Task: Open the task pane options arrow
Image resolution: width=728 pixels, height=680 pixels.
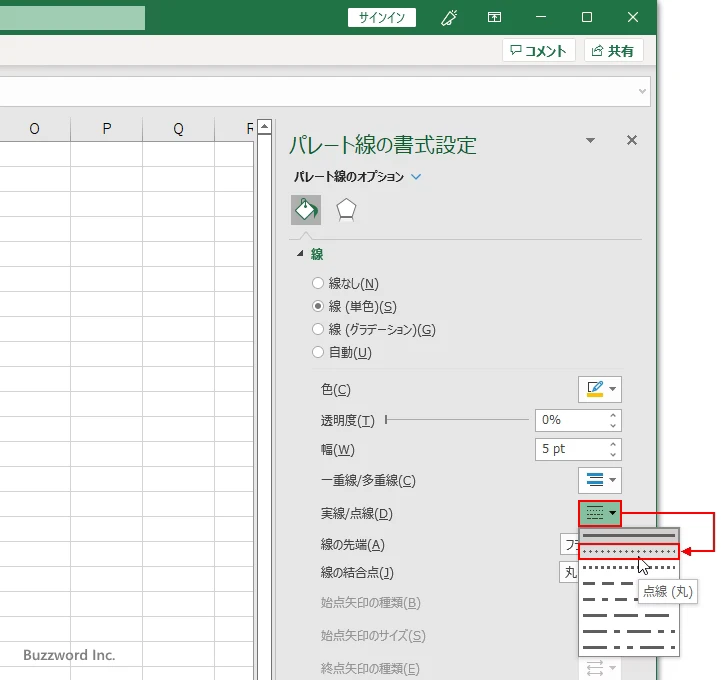Action: pos(591,140)
